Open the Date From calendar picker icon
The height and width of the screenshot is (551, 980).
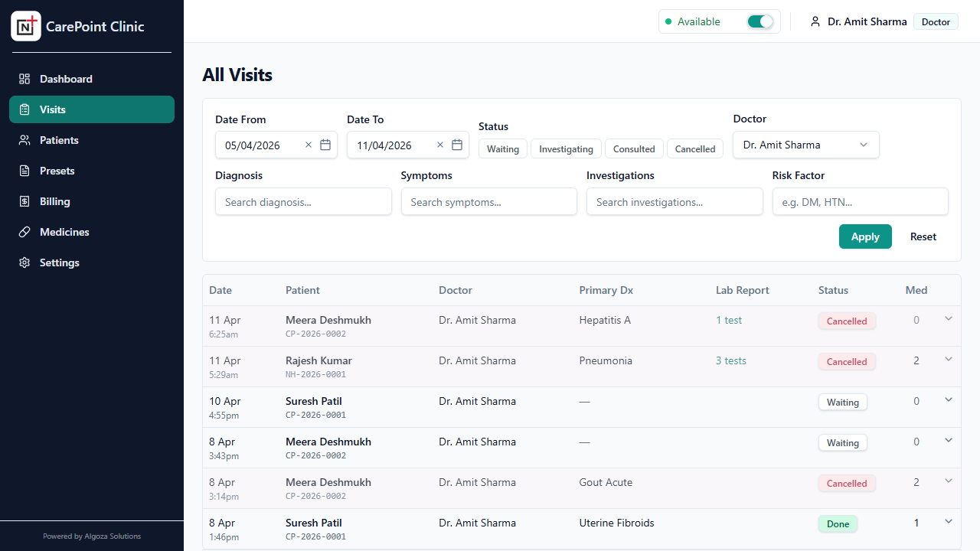pos(325,145)
